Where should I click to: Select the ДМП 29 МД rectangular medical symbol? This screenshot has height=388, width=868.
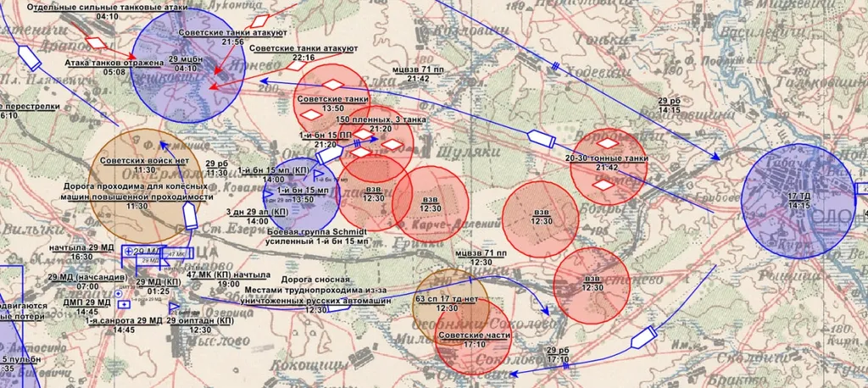point(124,304)
